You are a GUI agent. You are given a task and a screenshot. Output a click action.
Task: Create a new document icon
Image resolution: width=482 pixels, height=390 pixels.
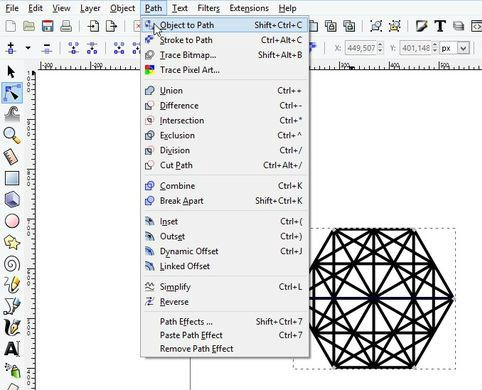11,26
